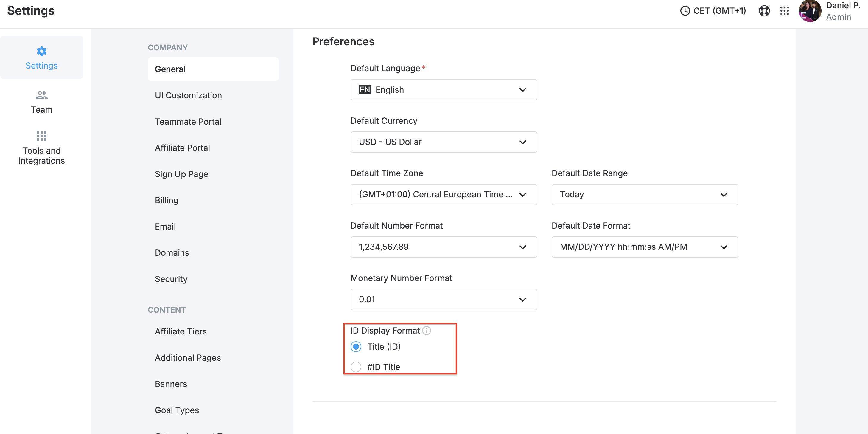The width and height of the screenshot is (868, 434).
Task: Go to UI Customization settings
Action: tap(188, 95)
